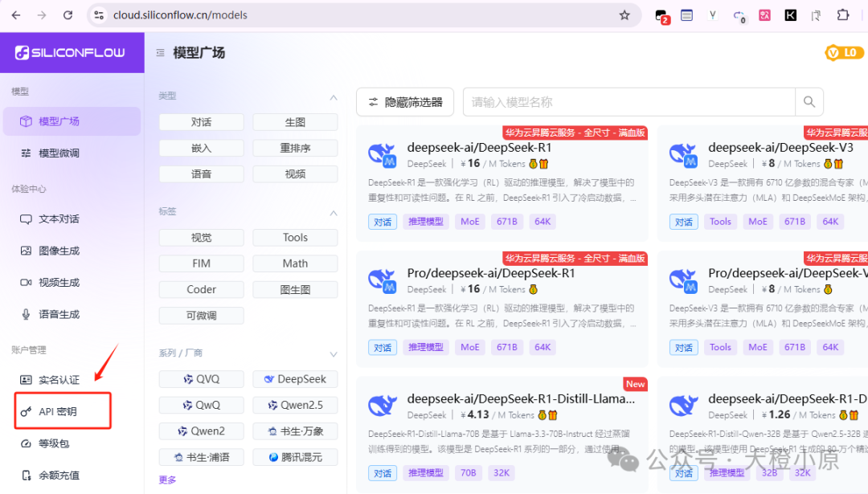Select the 图生图 tag filter
Screen dimensions: 868x494
click(295, 290)
